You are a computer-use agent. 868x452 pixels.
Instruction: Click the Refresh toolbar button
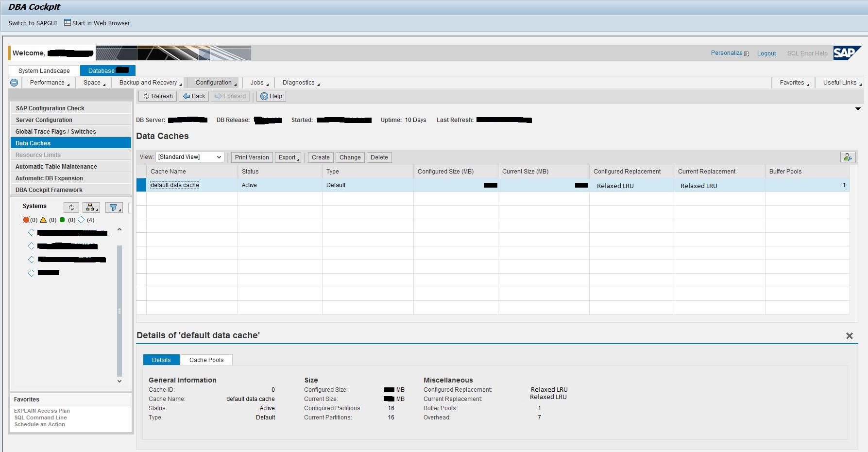tap(158, 96)
